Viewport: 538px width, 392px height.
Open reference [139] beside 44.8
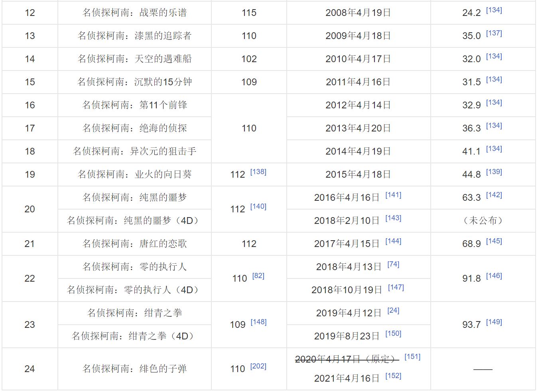tap(494, 172)
